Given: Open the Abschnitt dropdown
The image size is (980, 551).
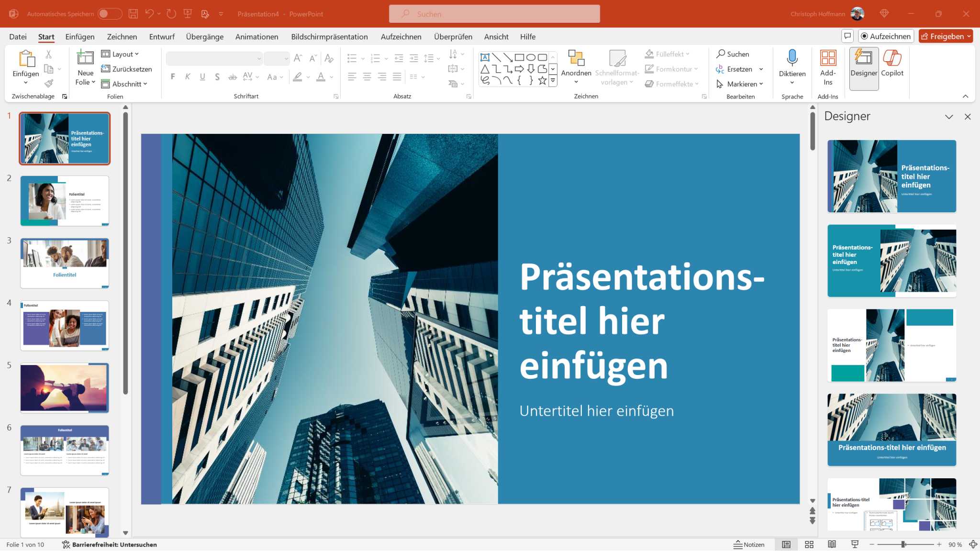Looking at the screenshot, I should (126, 84).
